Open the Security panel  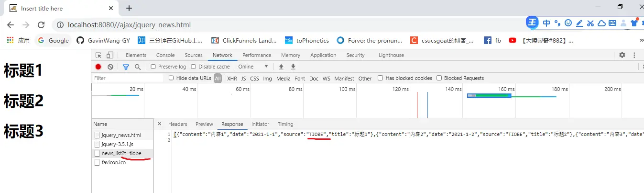(355, 55)
